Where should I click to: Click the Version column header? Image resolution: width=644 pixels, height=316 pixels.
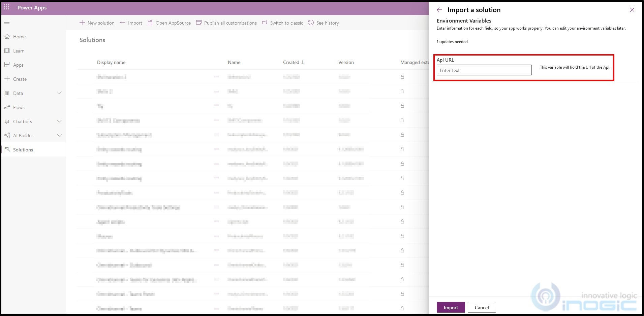click(x=346, y=62)
